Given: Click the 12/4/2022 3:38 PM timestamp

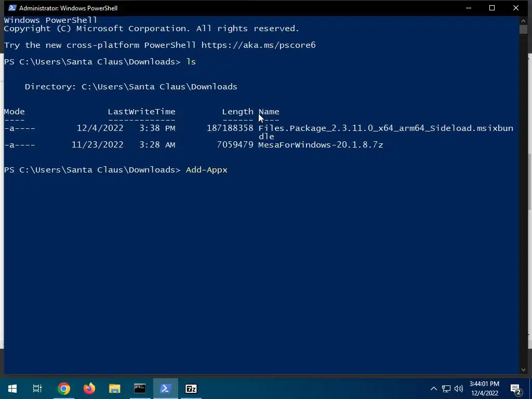Looking at the screenshot, I should pos(126,128).
